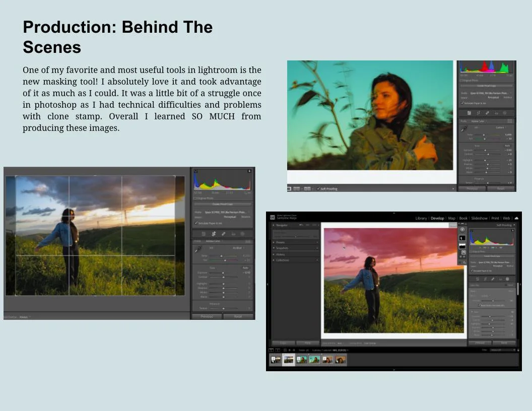This screenshot has width=532, height=411.
Task: Switch to the Library module
Action: 421,218
